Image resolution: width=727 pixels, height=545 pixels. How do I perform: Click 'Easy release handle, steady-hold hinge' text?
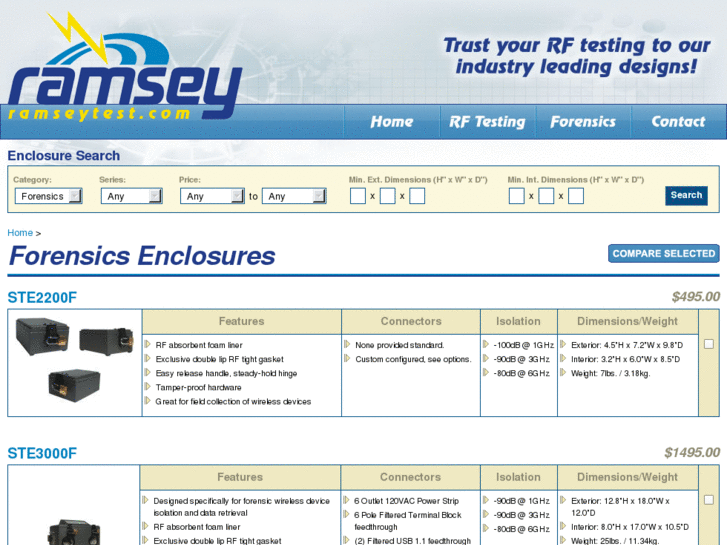coord(226,373)
